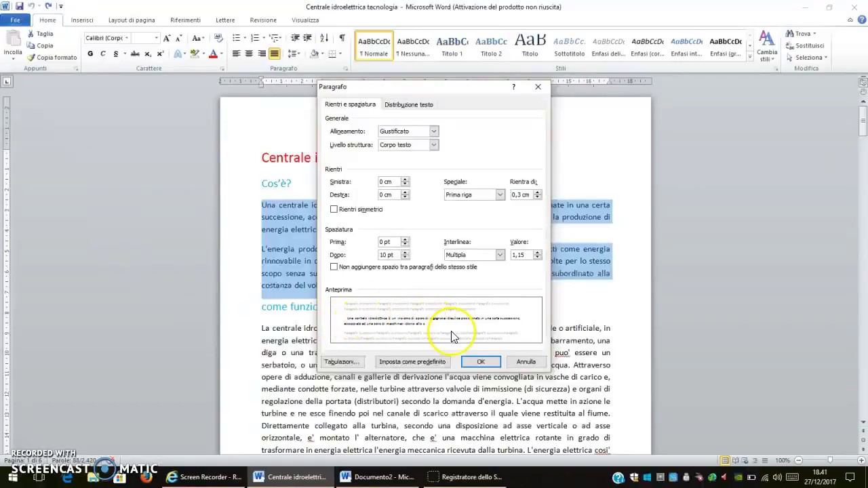Viewport: 868px width, 488px height.
Task: Align text left in the ribbon
Action: click(236, 54)
